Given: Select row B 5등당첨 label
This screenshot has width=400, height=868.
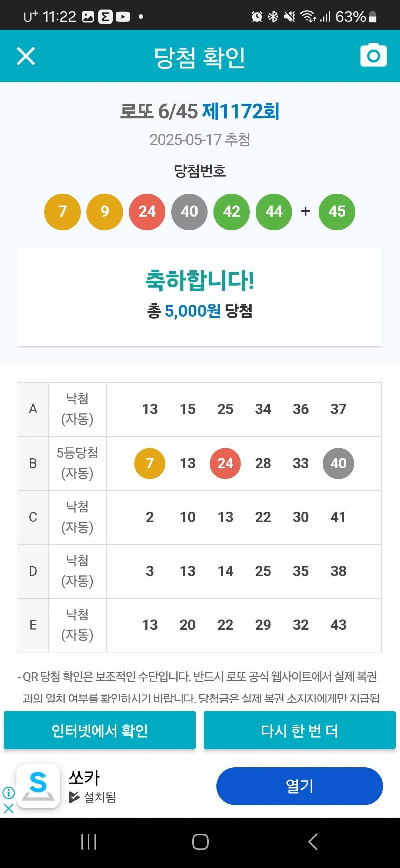Looking at the screenshot, I should (77, 453).
